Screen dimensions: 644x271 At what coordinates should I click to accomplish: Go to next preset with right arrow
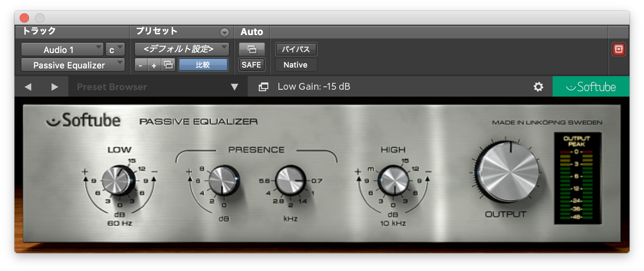(x=54, y=86)
